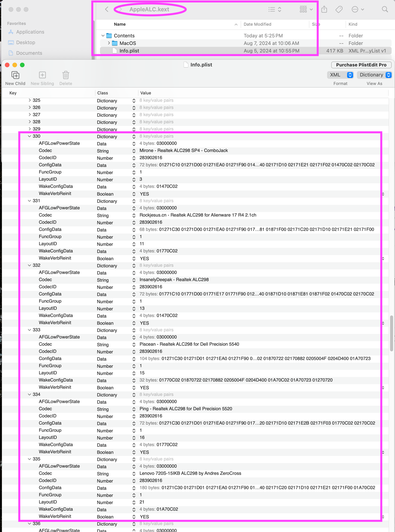Click the New Child toolbar icon
Image resolution: width=395 pixels, height=532 pixels.
click(15, 75)
